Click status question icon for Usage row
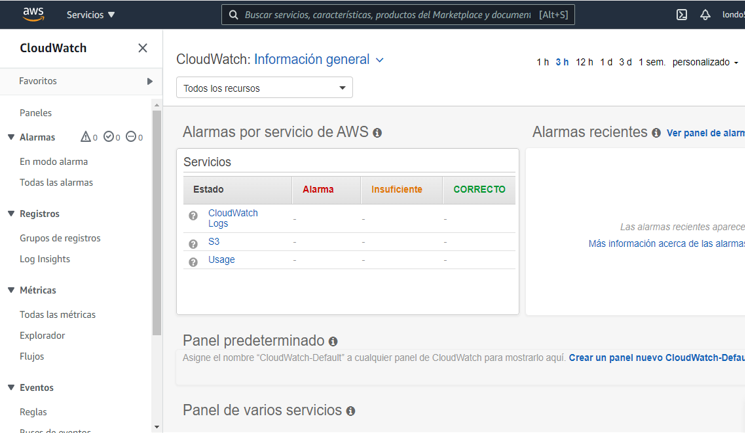 pos(193,262)
